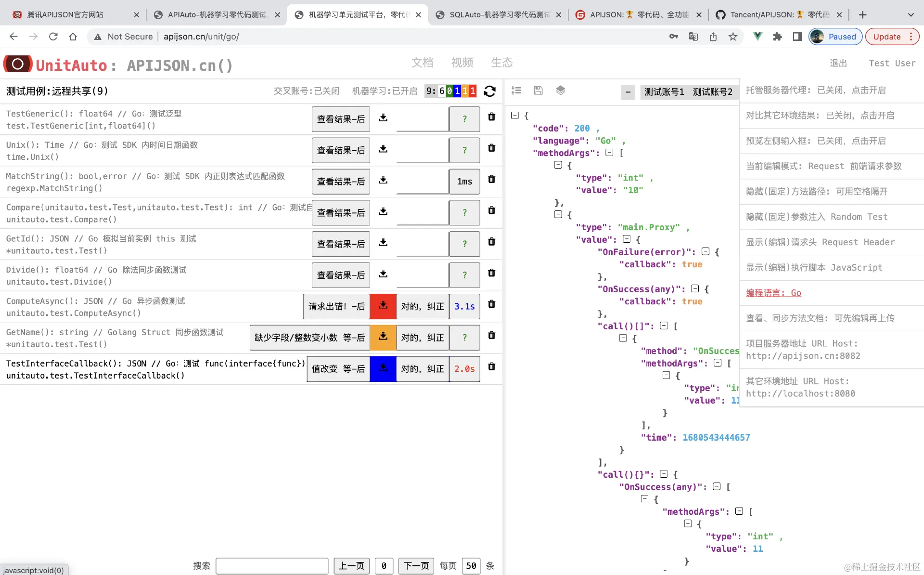
Task: Download result for ComputeAsync on red square
Action: [x=383, y=306]
